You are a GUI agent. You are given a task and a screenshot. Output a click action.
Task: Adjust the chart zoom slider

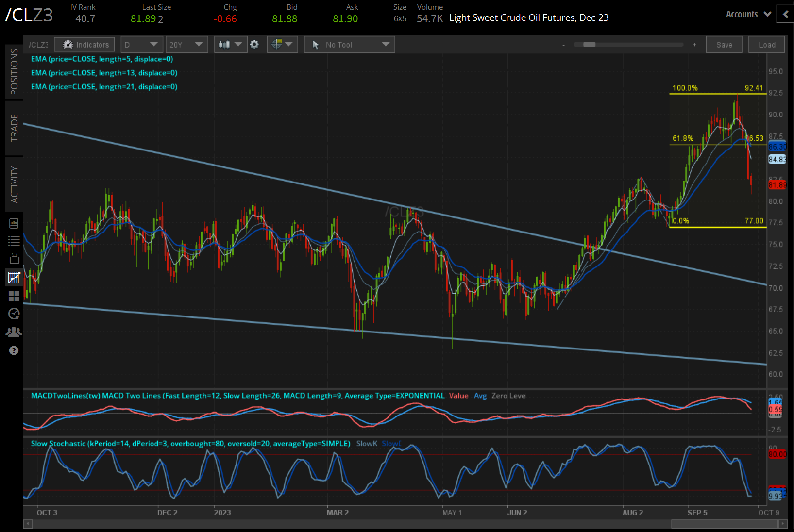coord(589,44)
